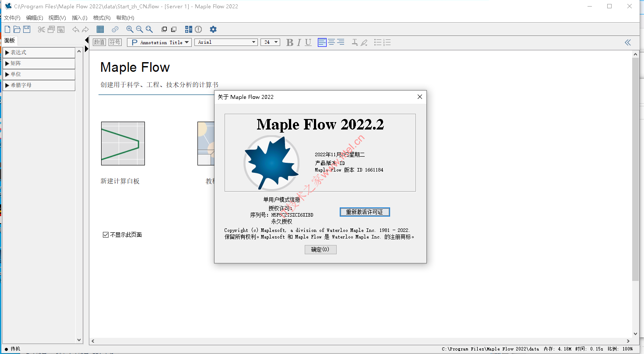This screenshot has width=644, height=354.
Task: Open the 格式(R) menu
Action: [x=102, y=18]
